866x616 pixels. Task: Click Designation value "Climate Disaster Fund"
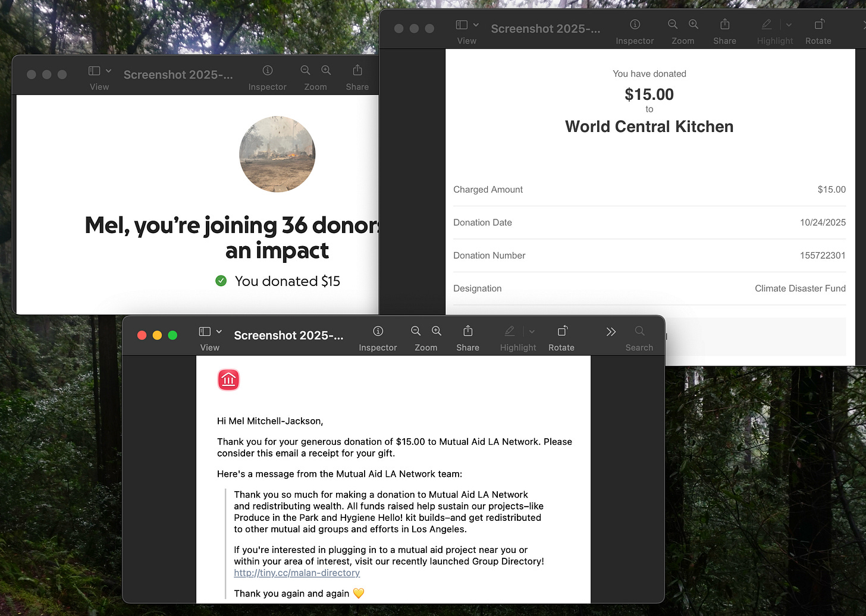pyautogui.click(x=800, y=288)
